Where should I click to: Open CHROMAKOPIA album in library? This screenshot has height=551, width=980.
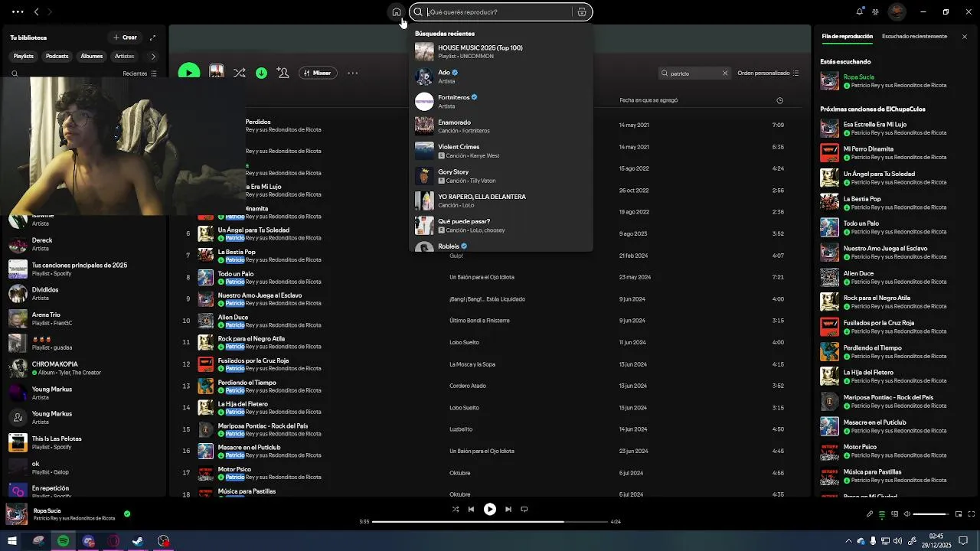(84, 368)
